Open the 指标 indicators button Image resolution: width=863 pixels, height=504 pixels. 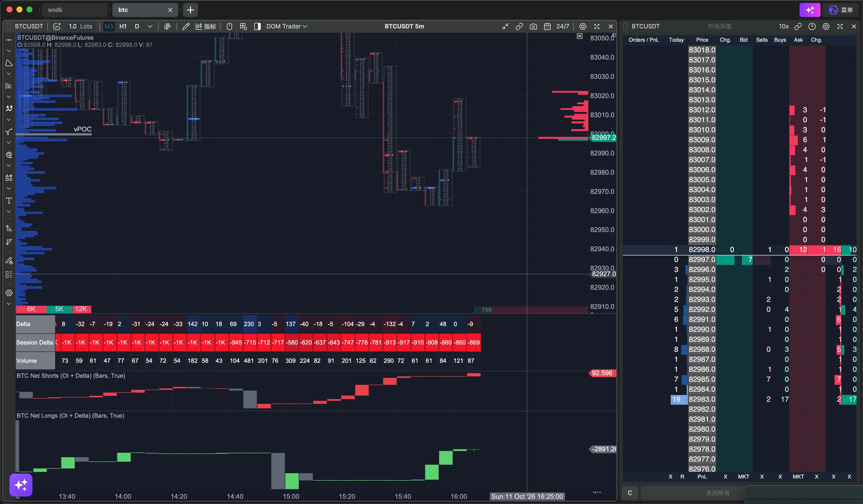coord(206,26)
